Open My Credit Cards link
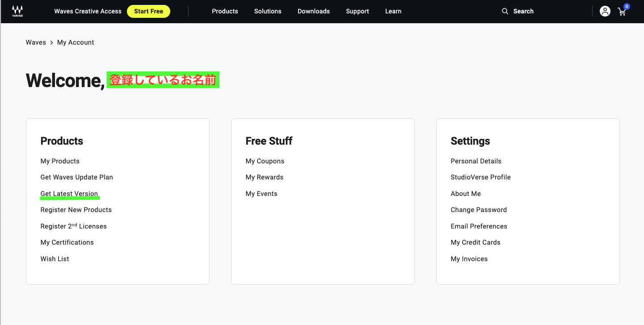 (x=476, y=242)
